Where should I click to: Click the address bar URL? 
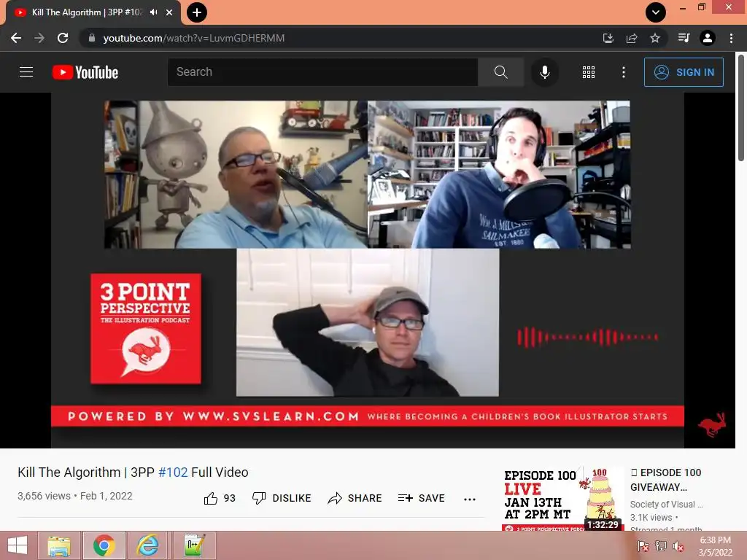(194, 38)
